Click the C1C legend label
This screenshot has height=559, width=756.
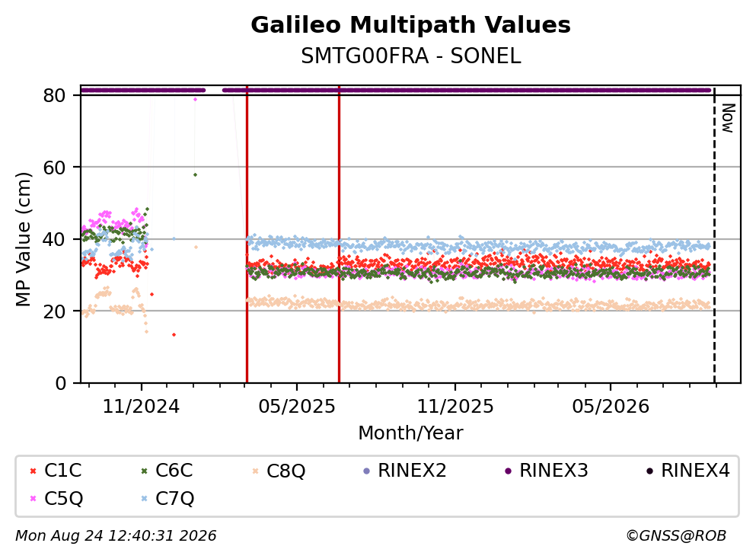click(x=62, y=470)
